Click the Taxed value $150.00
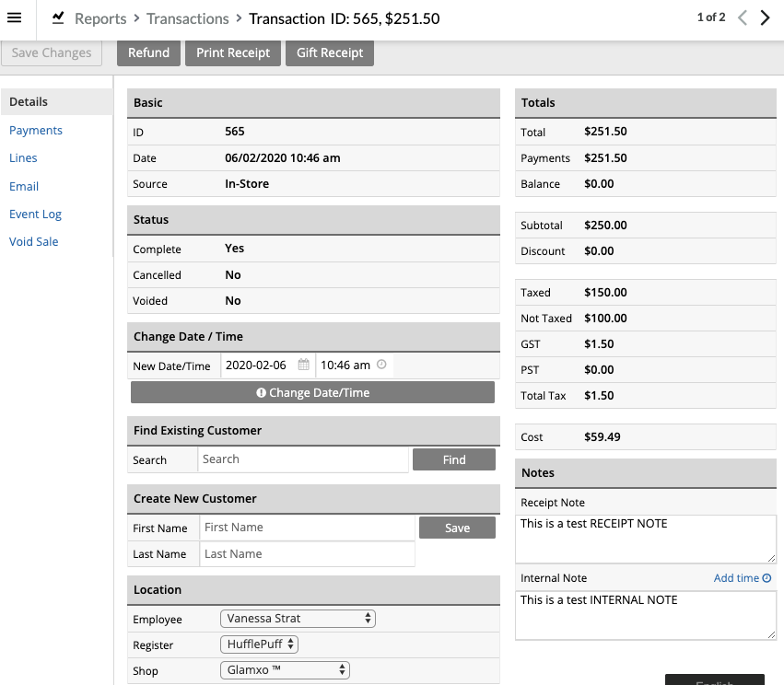 pos(605,292)
